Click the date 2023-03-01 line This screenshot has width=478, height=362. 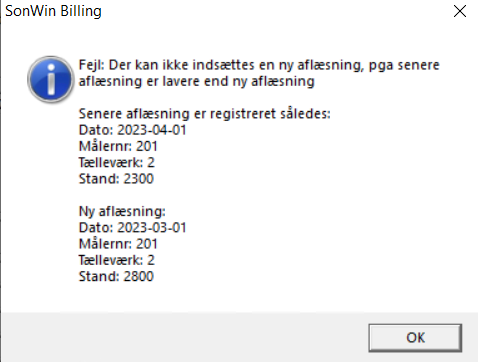(x=132, y=228)
